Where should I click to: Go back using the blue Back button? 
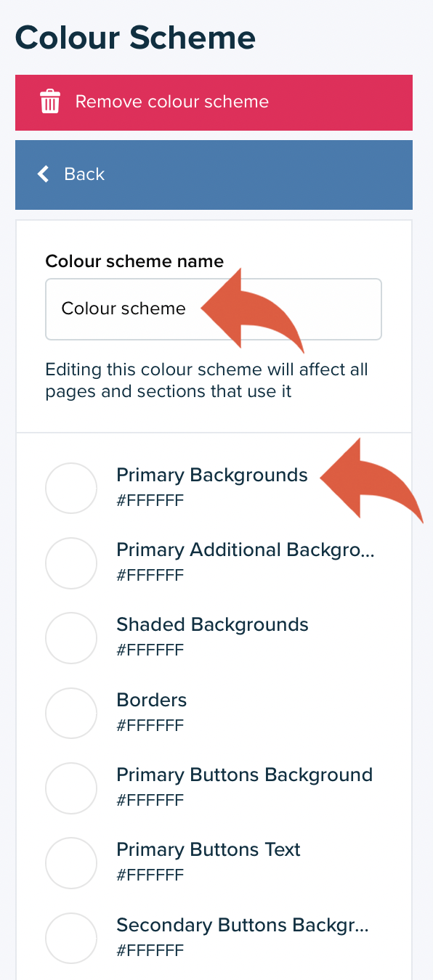[x=214, y=174]
